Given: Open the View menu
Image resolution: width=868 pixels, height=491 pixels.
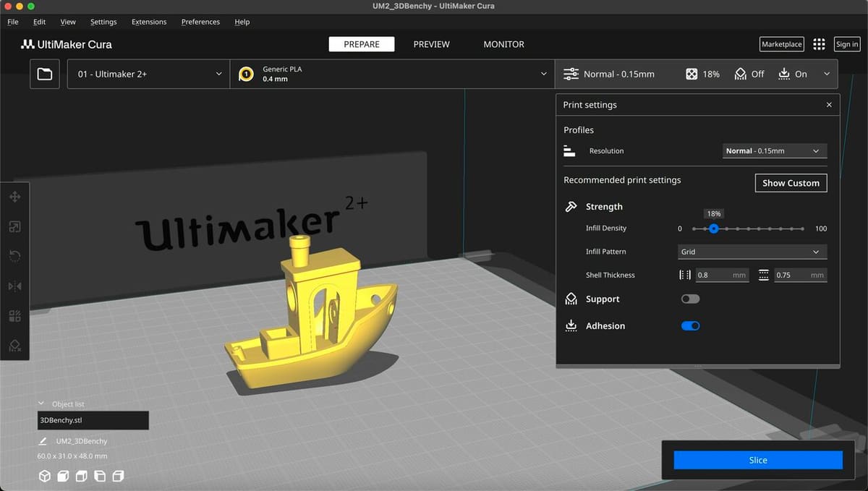Looking at the screenshot, I should coord(68,22).
